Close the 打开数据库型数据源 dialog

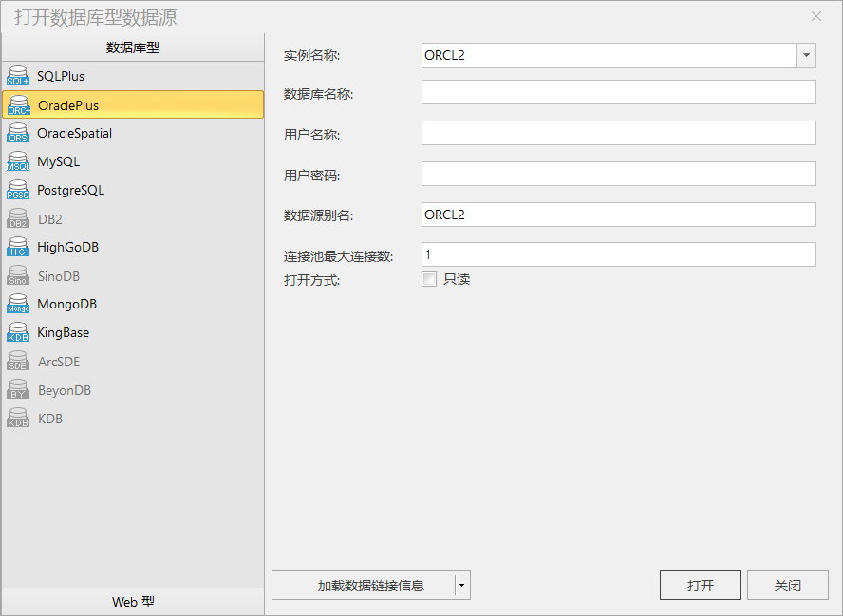pos(816,17)
